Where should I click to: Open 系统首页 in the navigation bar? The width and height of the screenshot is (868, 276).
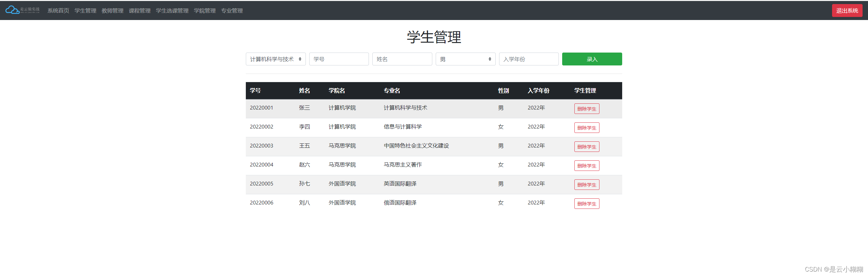(58, 11)
